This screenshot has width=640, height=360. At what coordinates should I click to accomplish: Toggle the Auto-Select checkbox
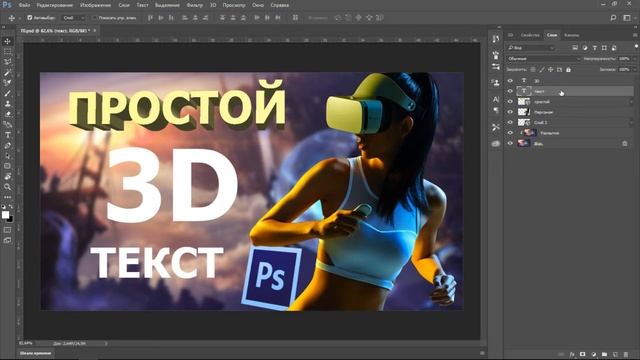29,18
